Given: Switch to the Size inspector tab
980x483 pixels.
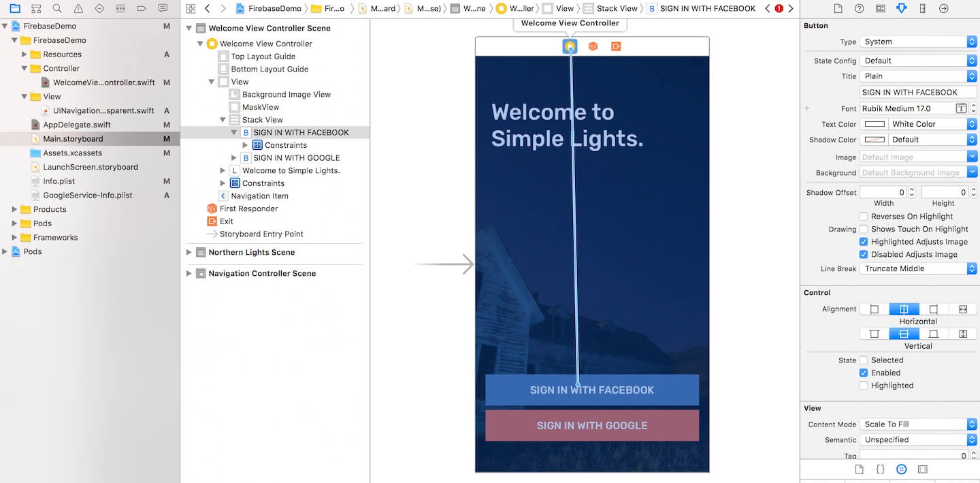Looking at the screenshot, I should tap(922, 8).
